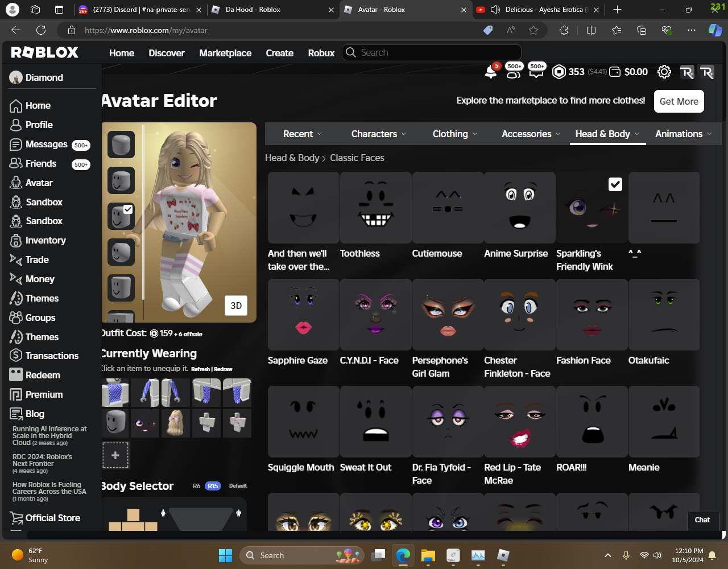Select the R6 body type option
Viewport: 728px width, 569px height.
click(x=196, y=486)
